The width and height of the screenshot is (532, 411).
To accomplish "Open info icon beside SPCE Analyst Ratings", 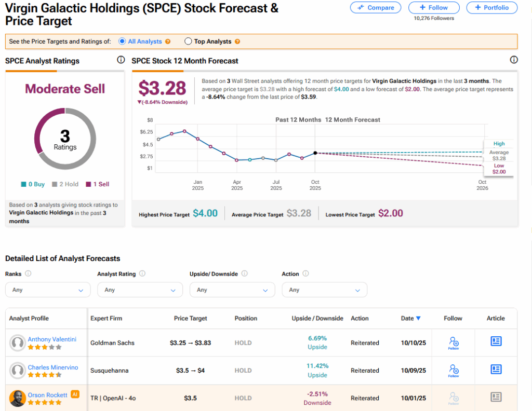I will click(x=121, y=60).
